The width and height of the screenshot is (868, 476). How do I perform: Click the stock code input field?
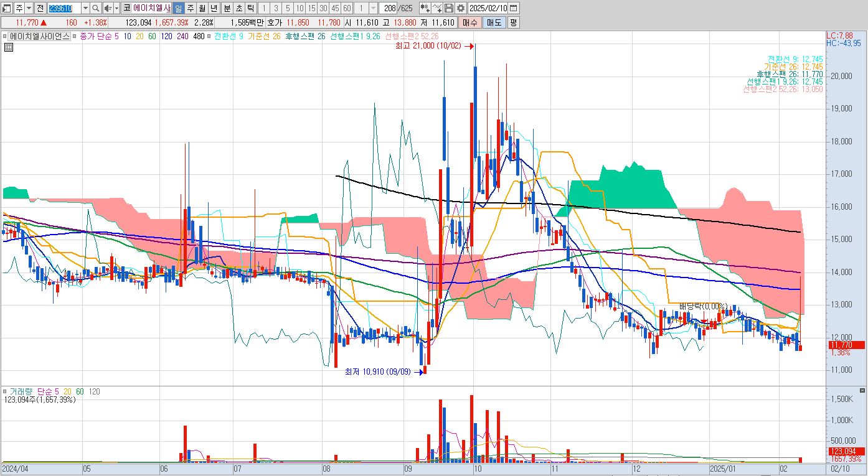(64, 8)
